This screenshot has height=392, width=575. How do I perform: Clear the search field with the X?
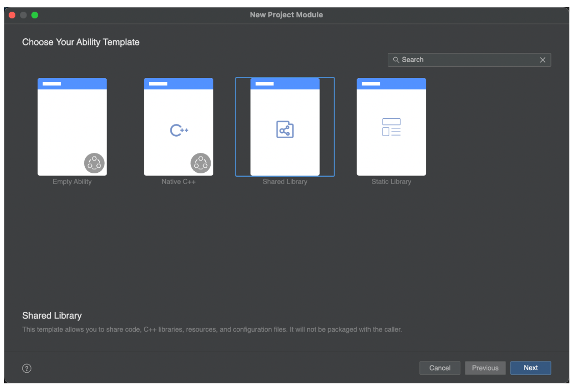point(542,60)
